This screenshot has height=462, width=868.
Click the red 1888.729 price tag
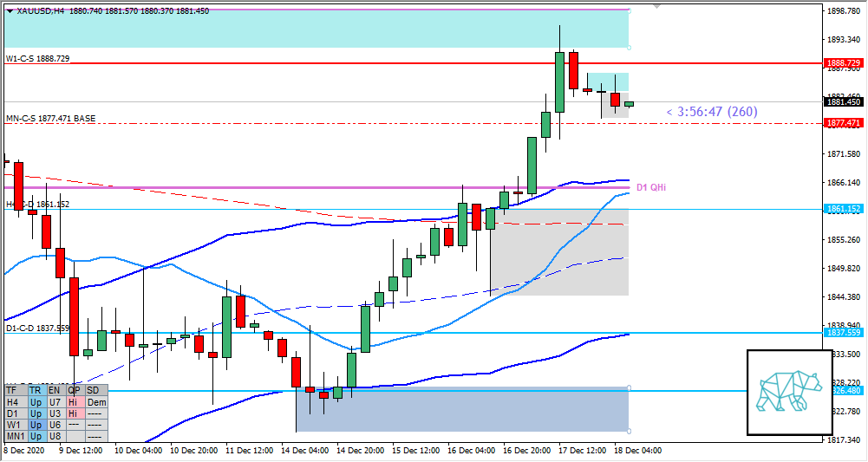point(843,63)
